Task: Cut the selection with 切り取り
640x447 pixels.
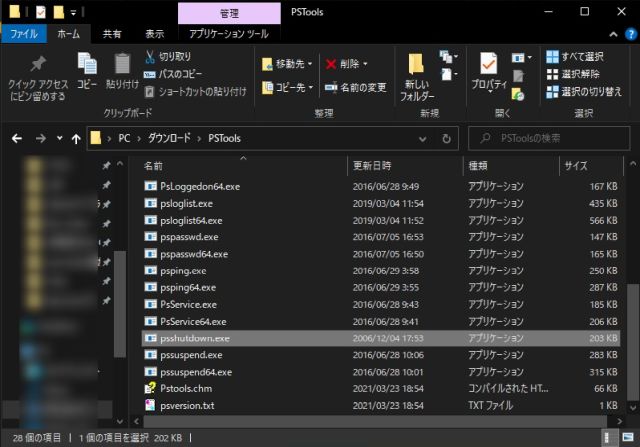Action: [168, 56]
